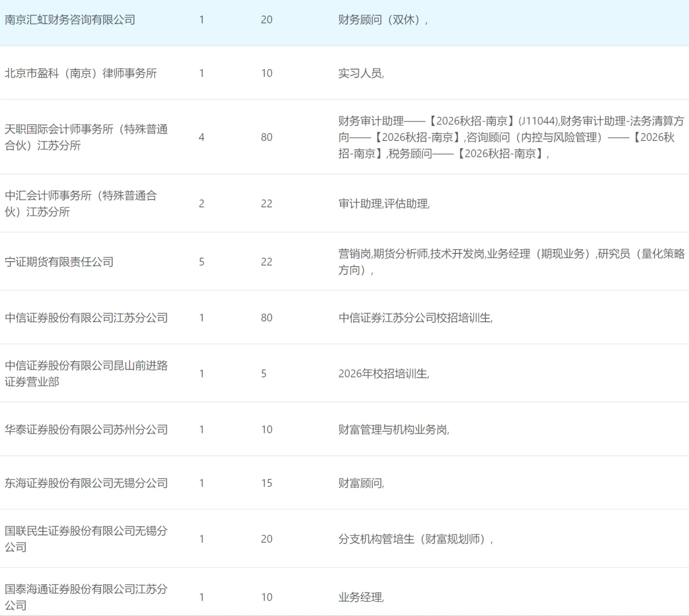This screenshot has width=689, height=616.
Task: Click headcount 5 in 昆山前进路证券营业部 row
Action: pyautogui.click(x=264, y=374)
